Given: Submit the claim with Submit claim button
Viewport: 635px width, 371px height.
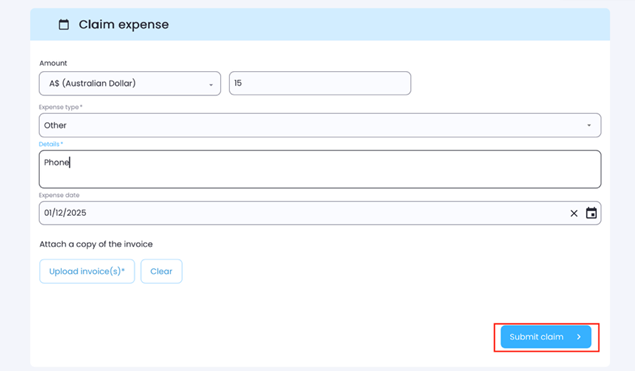Looking at the screenshot, I should click(x=546, y=337).
